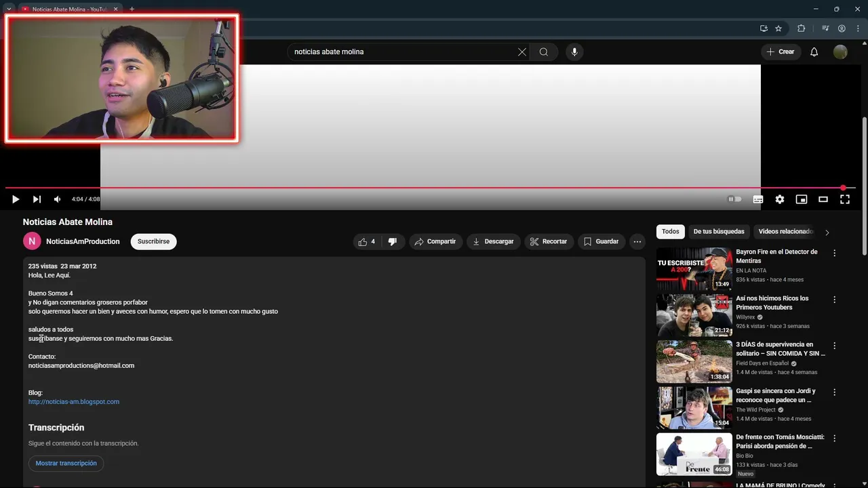Open options for Bio Bio video
This screenshot has height=488, width=868.
click(x=835, y=438)
